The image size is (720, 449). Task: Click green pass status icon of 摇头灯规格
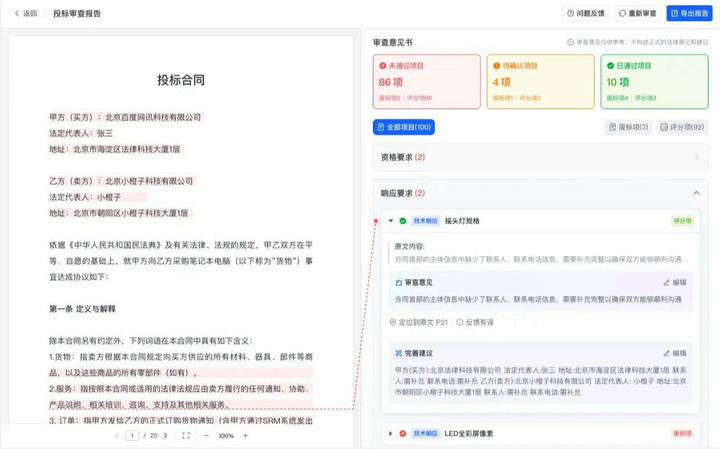tap(403, 221)
